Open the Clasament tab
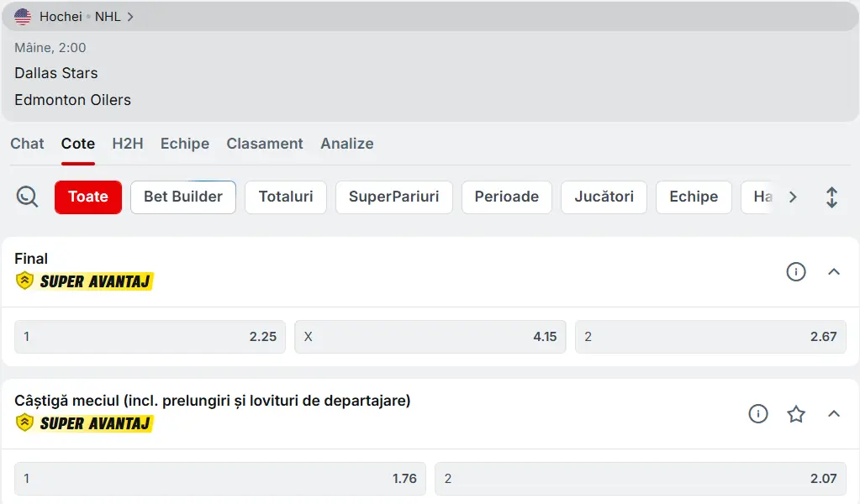Image resolution: width=860 pixels, height=504 pixels. 265,144
